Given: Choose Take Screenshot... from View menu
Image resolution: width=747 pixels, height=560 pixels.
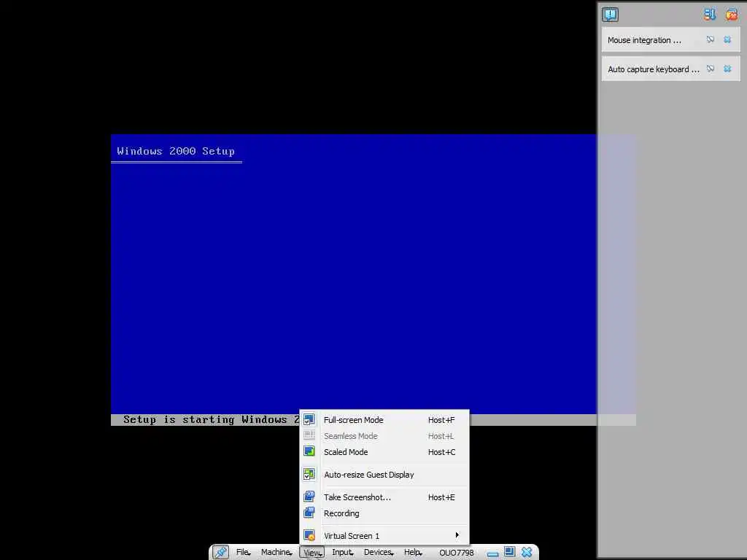Looking at the screenshot, I should (x=384, y=497).
